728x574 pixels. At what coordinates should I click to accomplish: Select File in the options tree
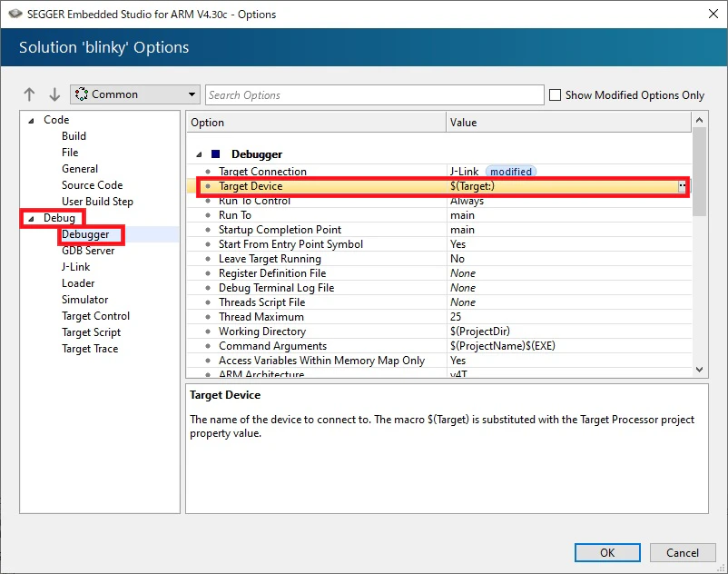(70, 153)
